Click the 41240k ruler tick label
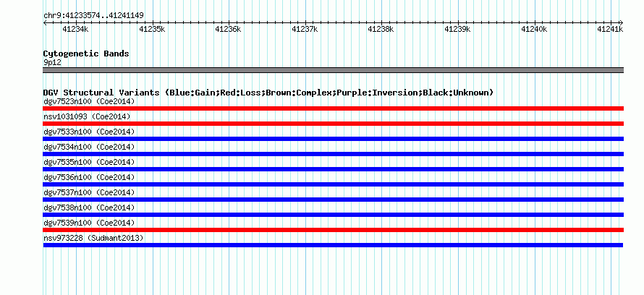The height and width of the screenshot is (295, 644). click(x=534, y=29)
